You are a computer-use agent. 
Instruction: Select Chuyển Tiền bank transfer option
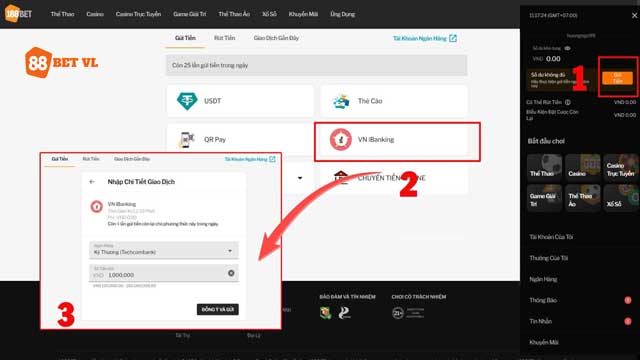(x=394, y=178)
